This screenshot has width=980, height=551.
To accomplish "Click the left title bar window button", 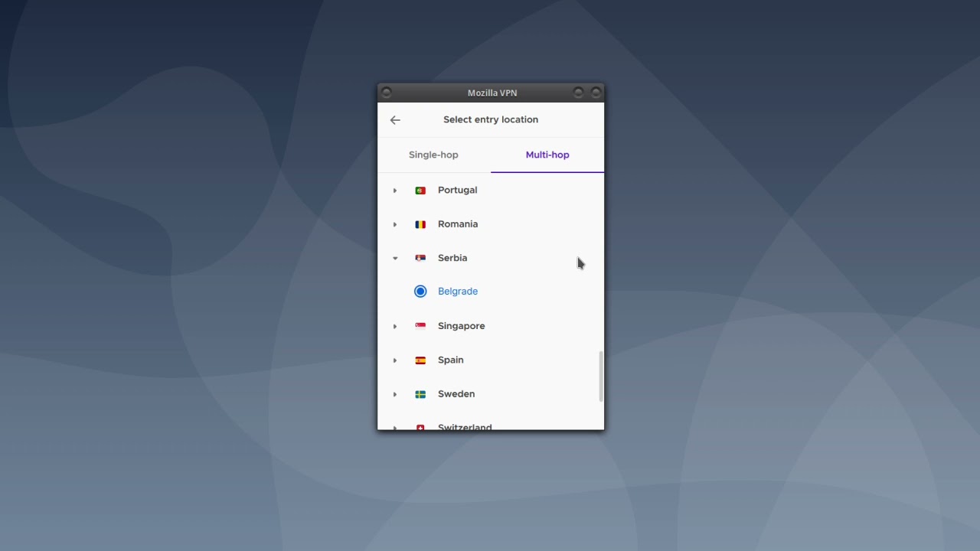I will pyautogui.click(x=387, y=93).
